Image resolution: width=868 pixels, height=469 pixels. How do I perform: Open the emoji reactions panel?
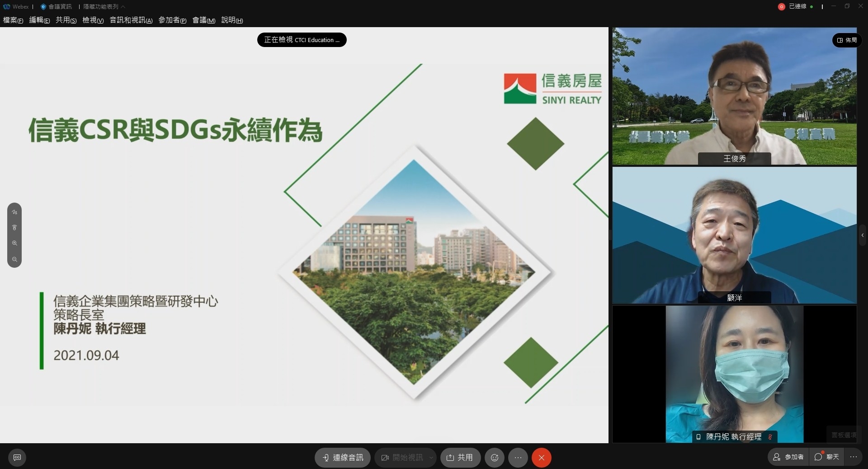click(494, 458)
